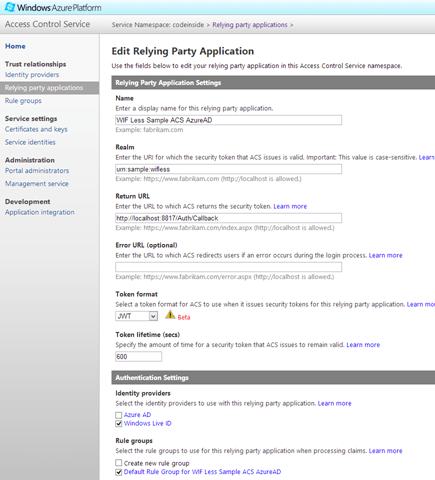Click the yellow warning icon beside Beta
Screen dimensions: 435x480
click(170, 314)
